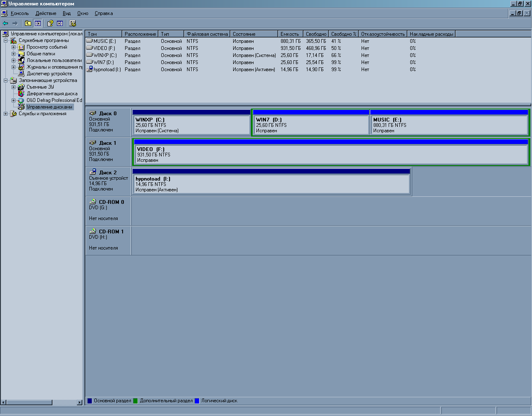
Task: Click the CD-ROM 0 drive icon
Action: 93,202
